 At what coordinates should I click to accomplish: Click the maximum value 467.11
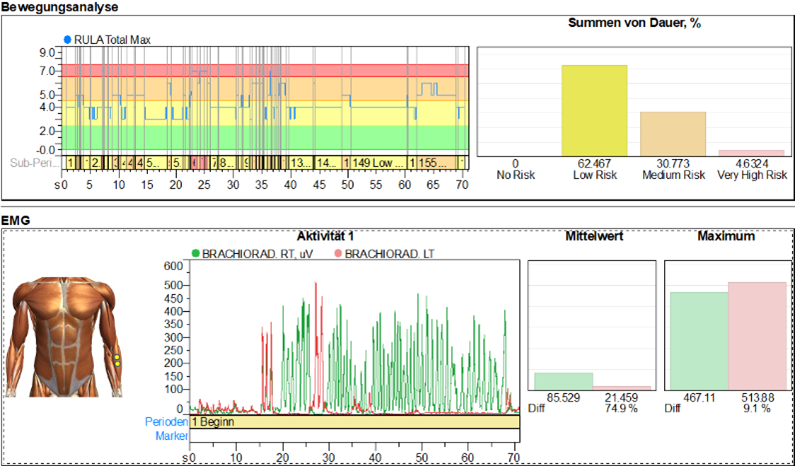[699, 398]
